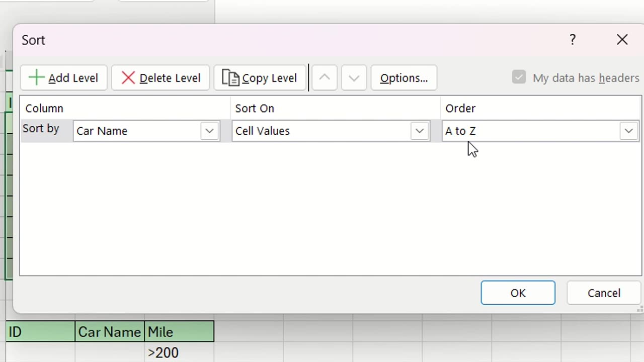
Task: Move the sort level up with the arrow
Action: (x=325, y=78)
